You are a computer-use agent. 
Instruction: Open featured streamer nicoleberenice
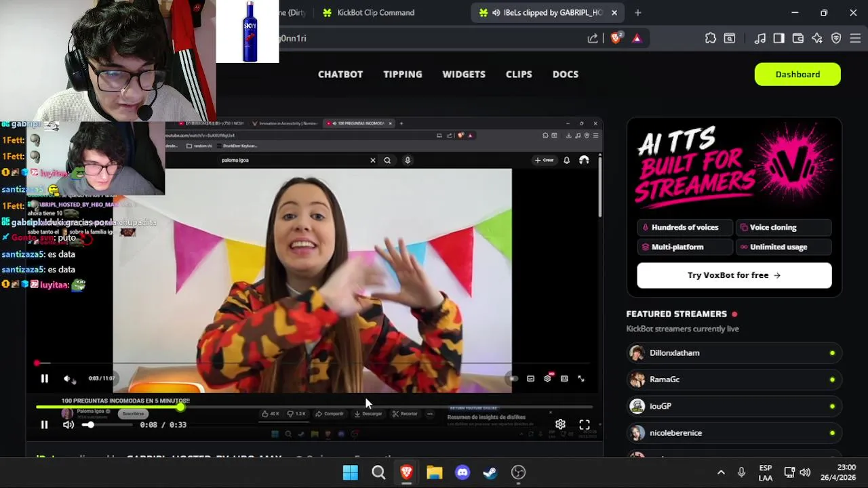click(734, 433)
